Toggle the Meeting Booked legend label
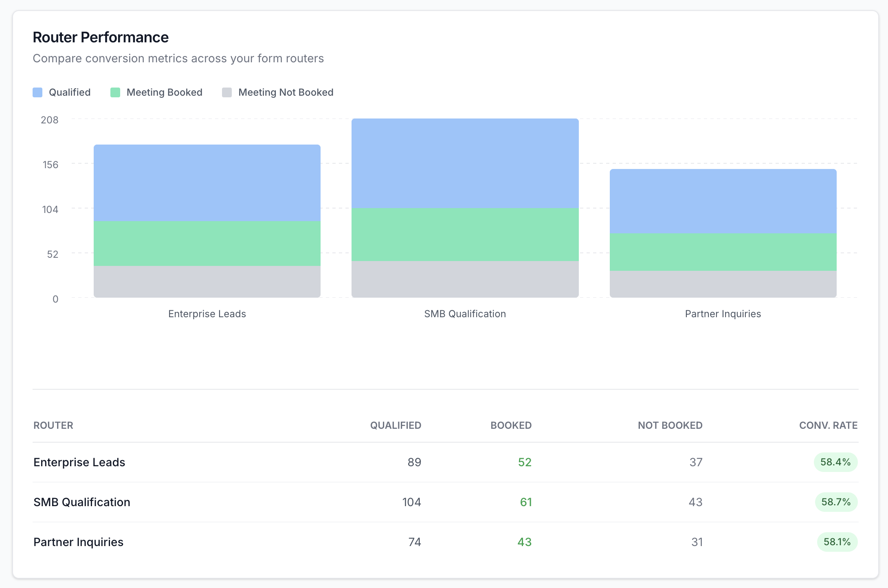The width and height of the screenshot is (888, 588). pyautogui.click(x=164, y=92)
